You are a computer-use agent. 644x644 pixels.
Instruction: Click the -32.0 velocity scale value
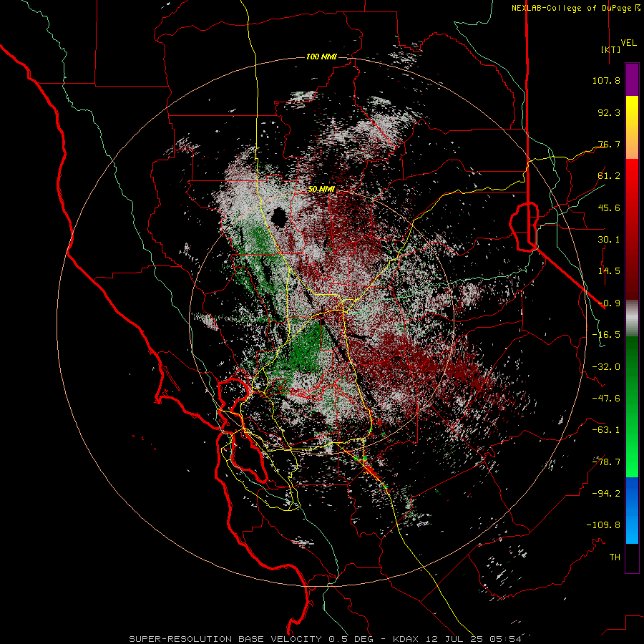coord(606,367)
